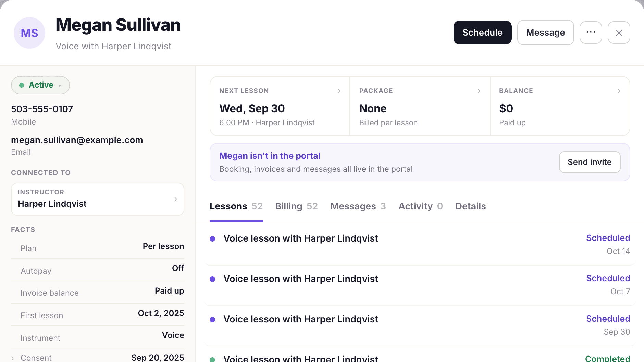644x362 pixels.
Task: Switch to the Billing tab
Action: pos(296,206)
